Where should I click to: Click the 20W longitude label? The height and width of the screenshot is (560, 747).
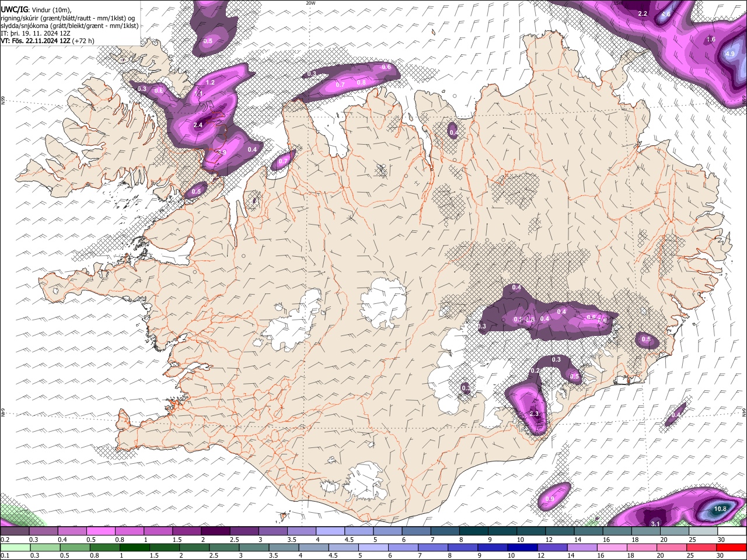310,3
